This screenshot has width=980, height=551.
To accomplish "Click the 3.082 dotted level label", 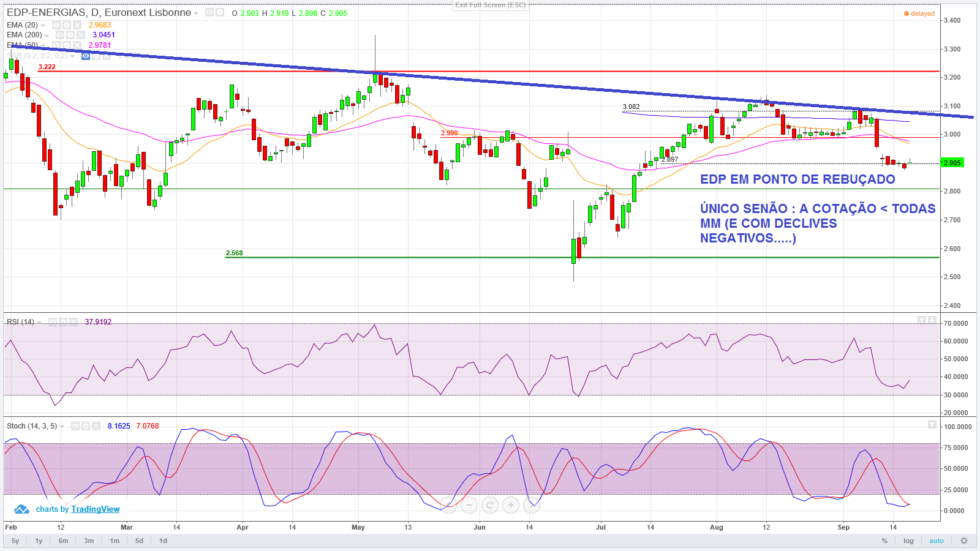I will click(631, 107).
